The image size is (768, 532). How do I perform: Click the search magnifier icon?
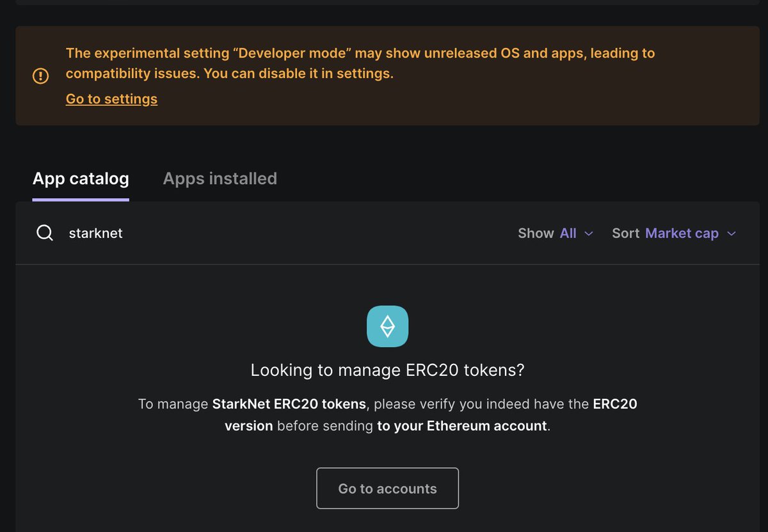coord(45,233)
